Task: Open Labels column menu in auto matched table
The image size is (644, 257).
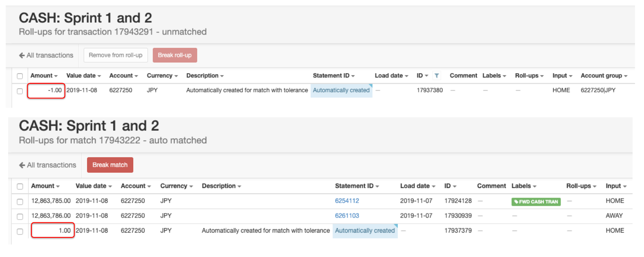Action: click(524, 186)
